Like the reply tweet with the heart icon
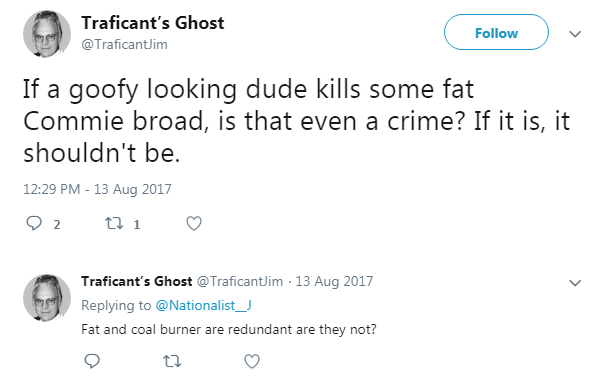 pos(252,361)
